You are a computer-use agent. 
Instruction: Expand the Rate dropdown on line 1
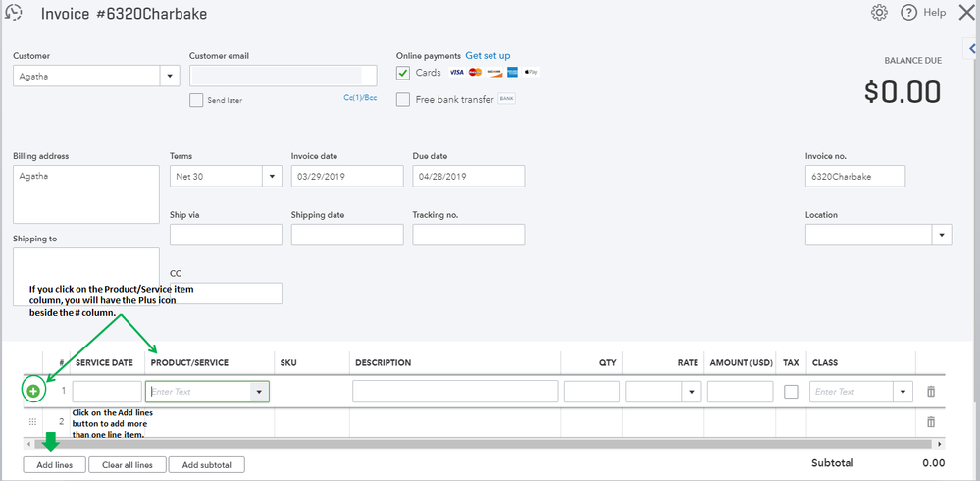click(x=692, y=392)
